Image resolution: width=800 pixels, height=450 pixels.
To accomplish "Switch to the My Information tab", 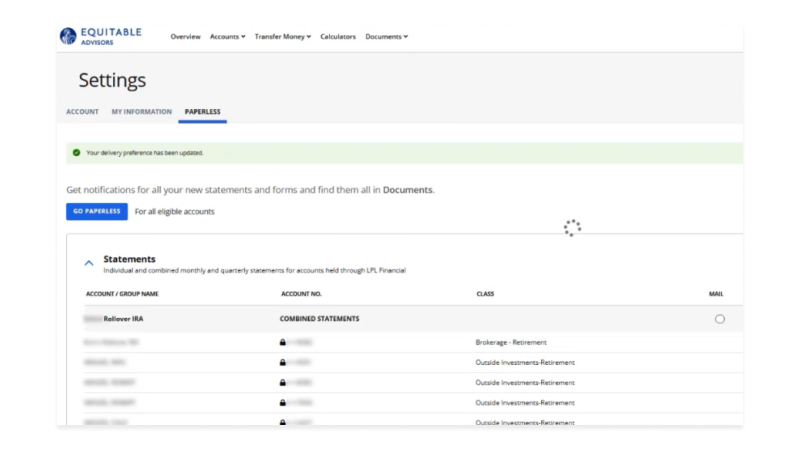I will tap(142, 112).
